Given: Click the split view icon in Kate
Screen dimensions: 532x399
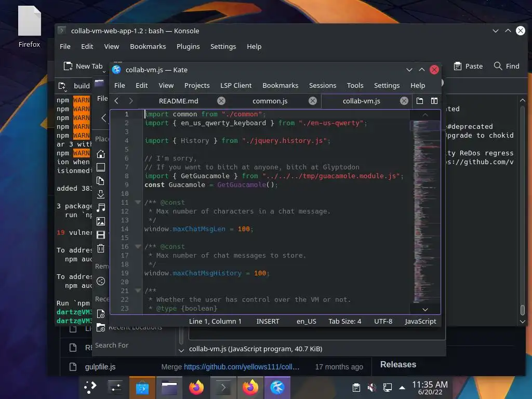Looking at the screenshot, I should point(434,101).
